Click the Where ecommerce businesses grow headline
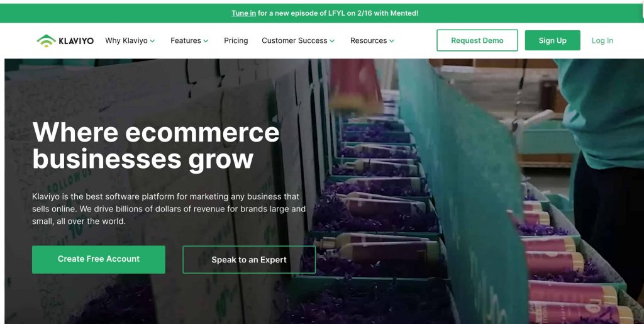The image size is (644, 324). [x=156, y=145]
